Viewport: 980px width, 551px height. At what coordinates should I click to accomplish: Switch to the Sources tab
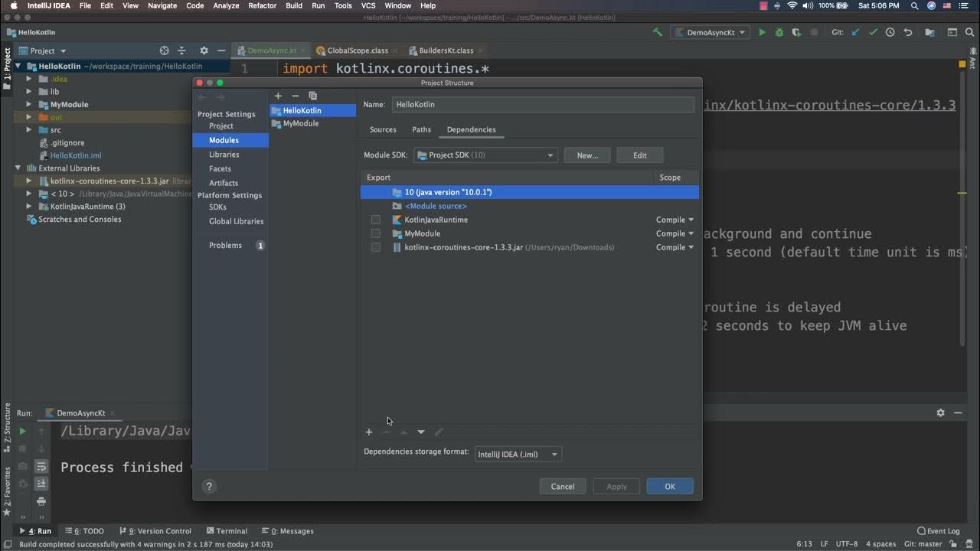pos(383,129)
